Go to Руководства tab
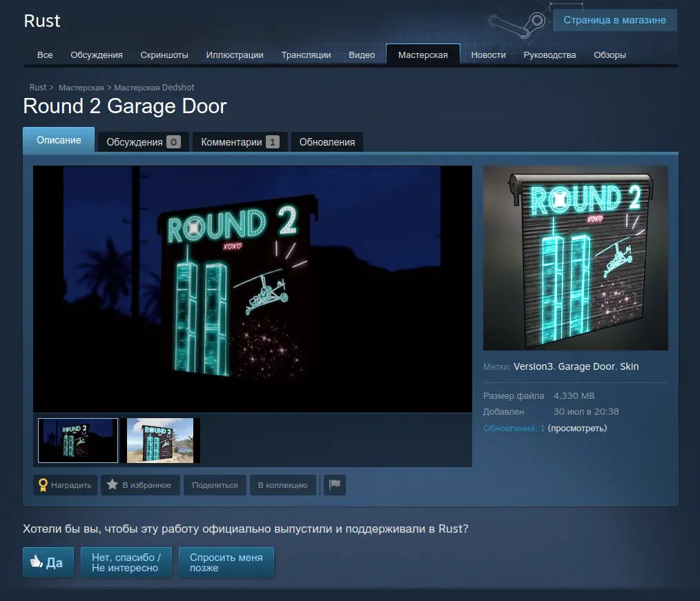This screenshot has width=700, height=601. click(550, 55)
